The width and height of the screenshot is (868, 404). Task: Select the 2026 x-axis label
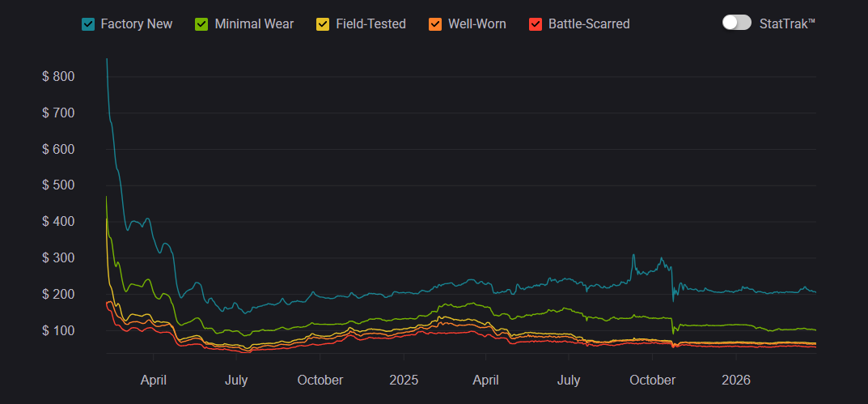[x=735, y=381]
